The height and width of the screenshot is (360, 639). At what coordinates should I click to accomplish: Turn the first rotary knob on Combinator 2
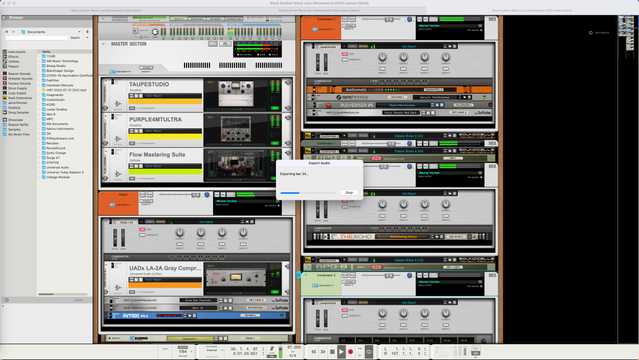[x=382, y=57]
